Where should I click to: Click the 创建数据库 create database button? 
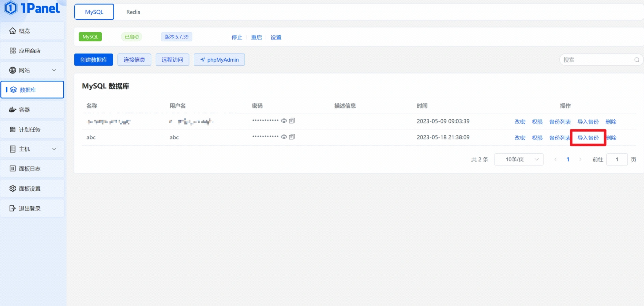(x=94, y=60)
